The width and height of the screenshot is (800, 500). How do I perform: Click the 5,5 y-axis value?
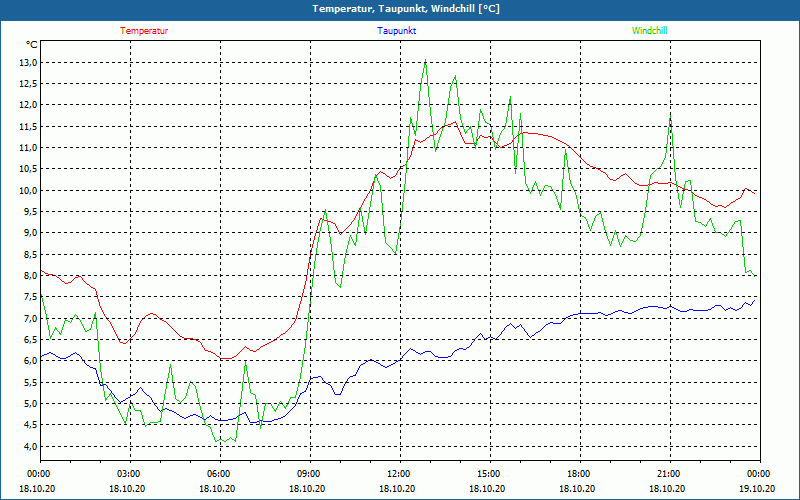click(x=30, y=383)
